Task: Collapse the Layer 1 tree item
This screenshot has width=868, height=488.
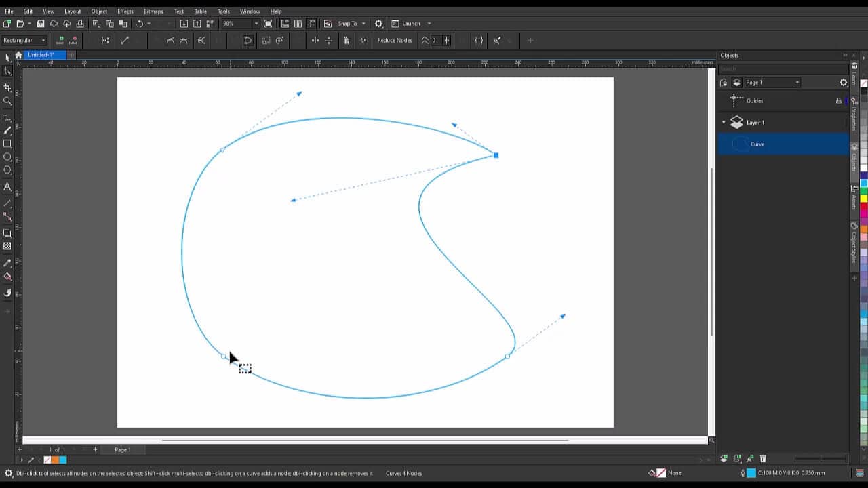Action: pos(724,123)
